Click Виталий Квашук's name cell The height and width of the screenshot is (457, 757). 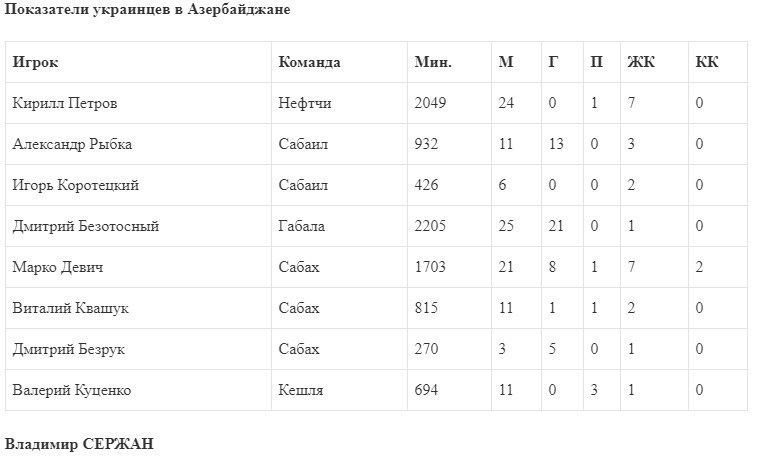[x=70, y=308]
